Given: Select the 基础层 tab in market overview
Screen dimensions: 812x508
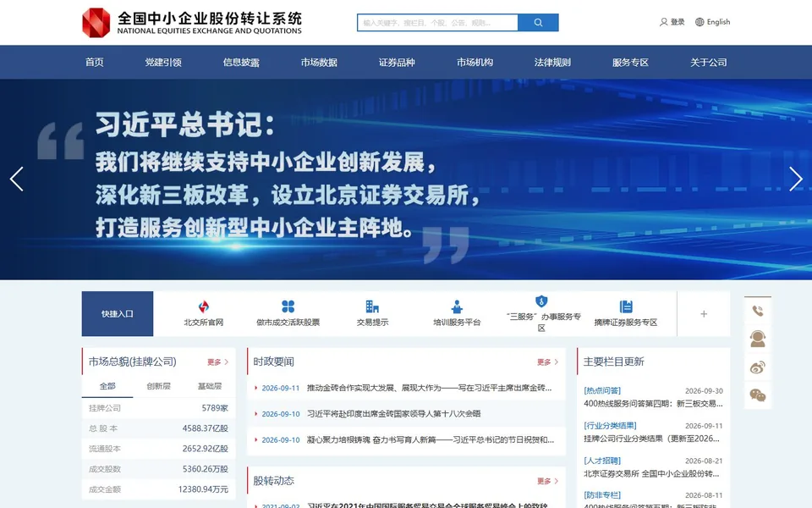Looking at the screenshot, I should [210, 386].
